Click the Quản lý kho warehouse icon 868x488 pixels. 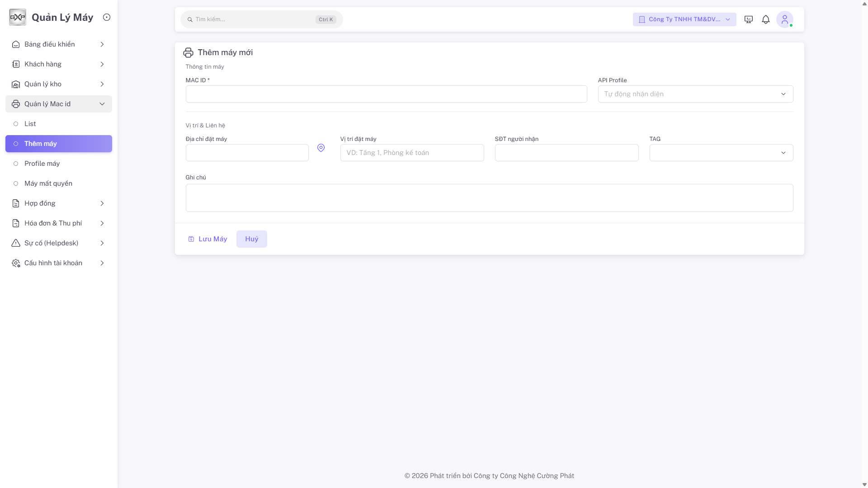(x=16, y=84)
